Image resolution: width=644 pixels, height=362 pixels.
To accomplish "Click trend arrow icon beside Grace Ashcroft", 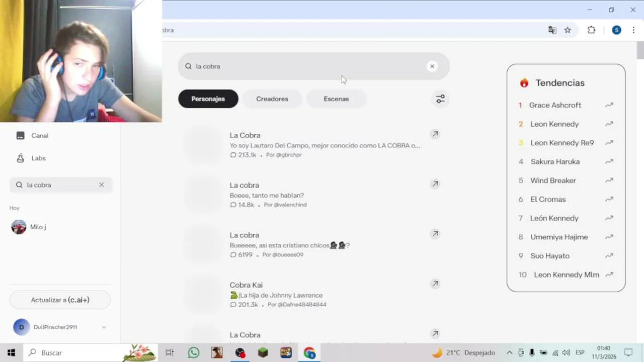I will click(609, 105).
